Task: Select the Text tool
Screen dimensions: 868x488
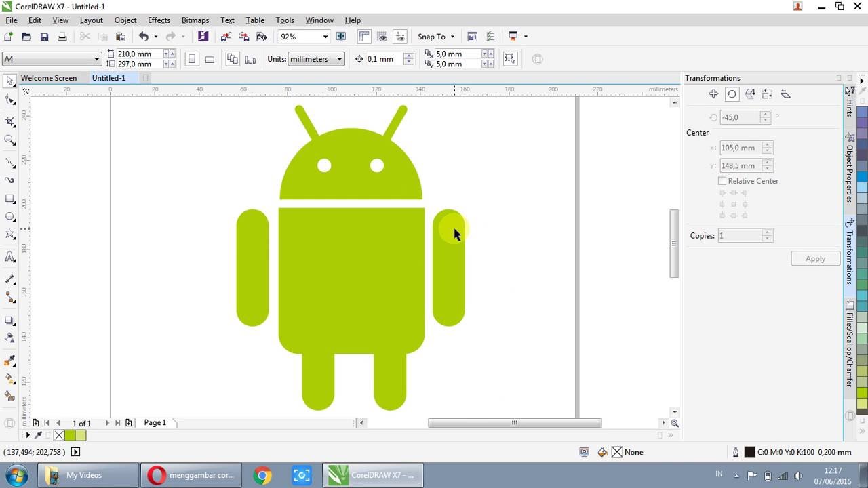Action: pyautogui.click(x=9, y=257)
